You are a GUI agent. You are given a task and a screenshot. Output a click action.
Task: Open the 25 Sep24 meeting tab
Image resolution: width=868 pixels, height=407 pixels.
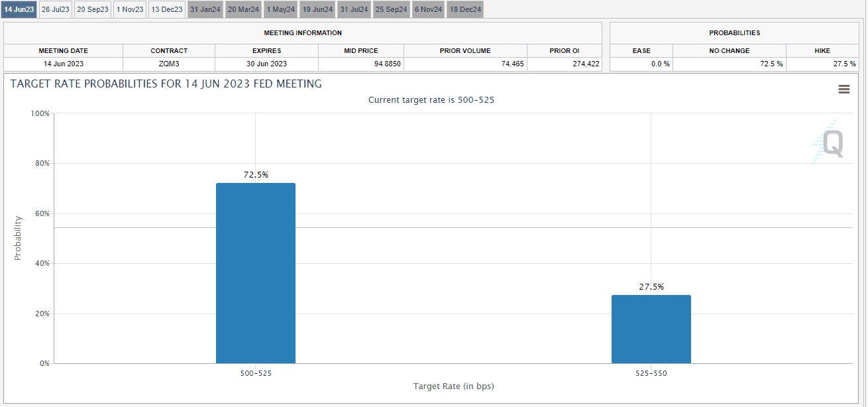(x=391, y=9)
